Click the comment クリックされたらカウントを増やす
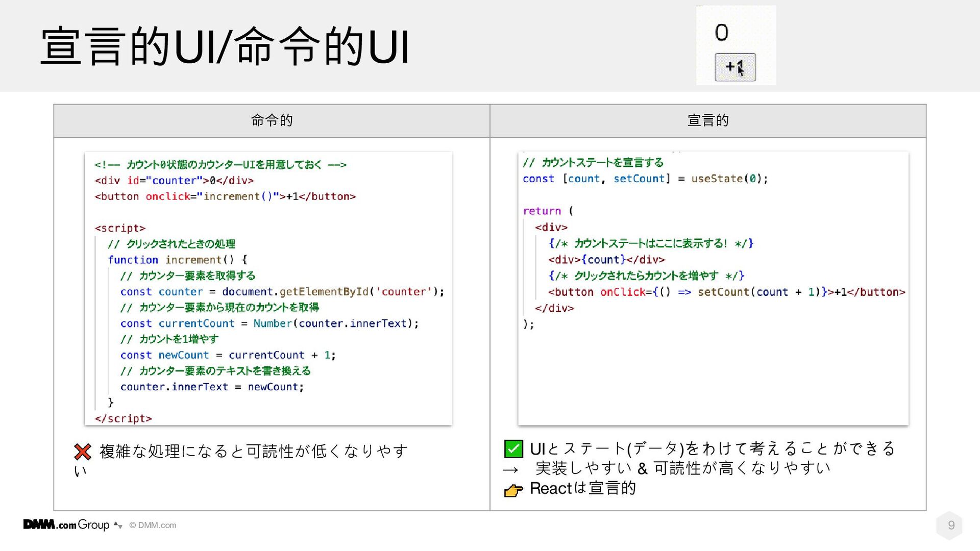The image size is (980, 551). (646, 276)
